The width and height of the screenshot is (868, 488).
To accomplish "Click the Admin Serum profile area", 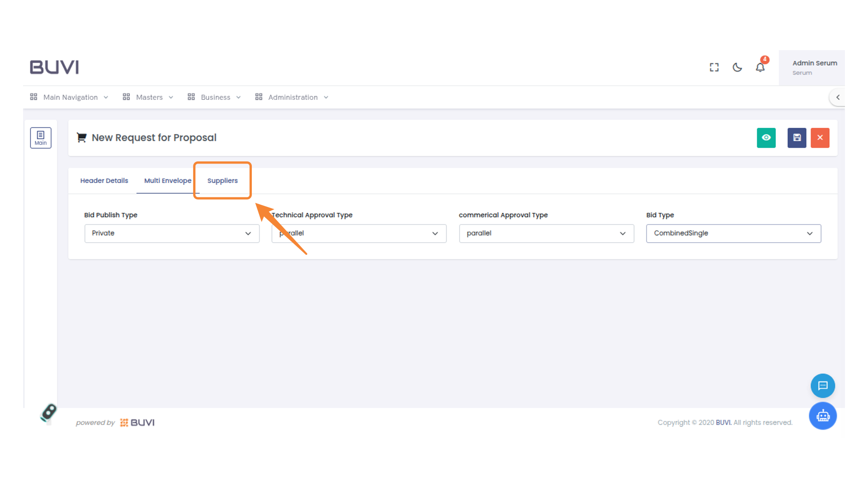I will [x=815, y=67].
